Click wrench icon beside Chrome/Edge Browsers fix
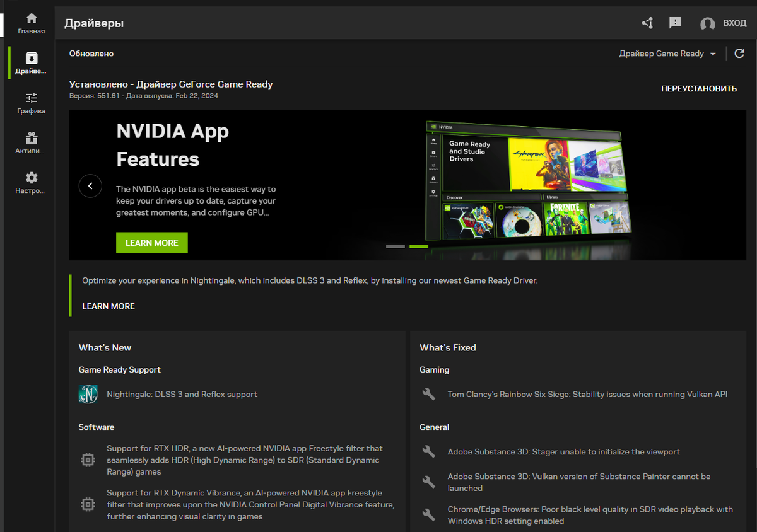 [429, 515]
